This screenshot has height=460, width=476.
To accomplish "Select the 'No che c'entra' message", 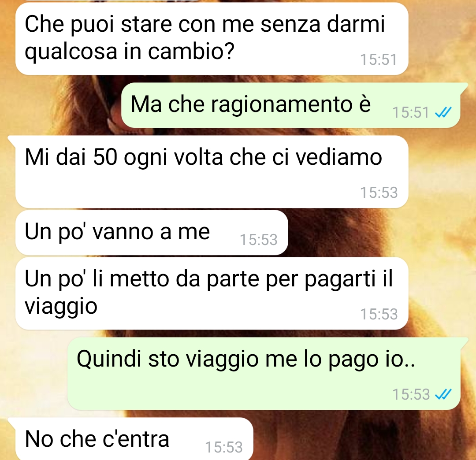I will tap(134, 439).
